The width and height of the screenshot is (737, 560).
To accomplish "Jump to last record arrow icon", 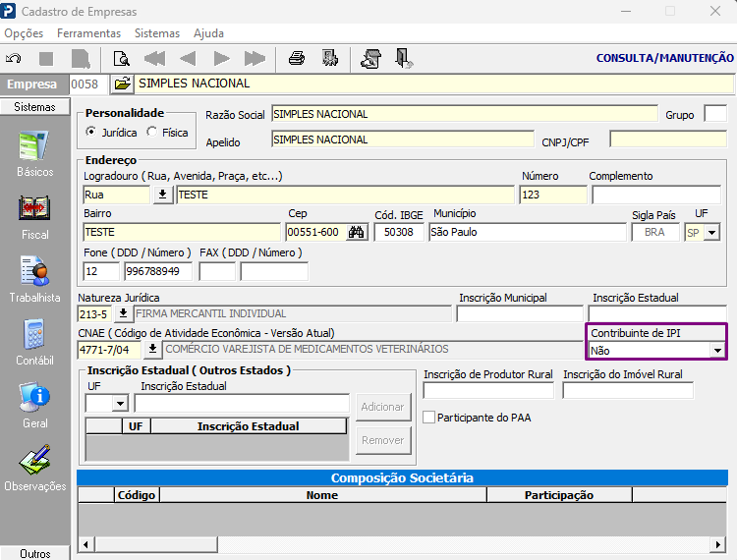I will click(x=255, y=59).
